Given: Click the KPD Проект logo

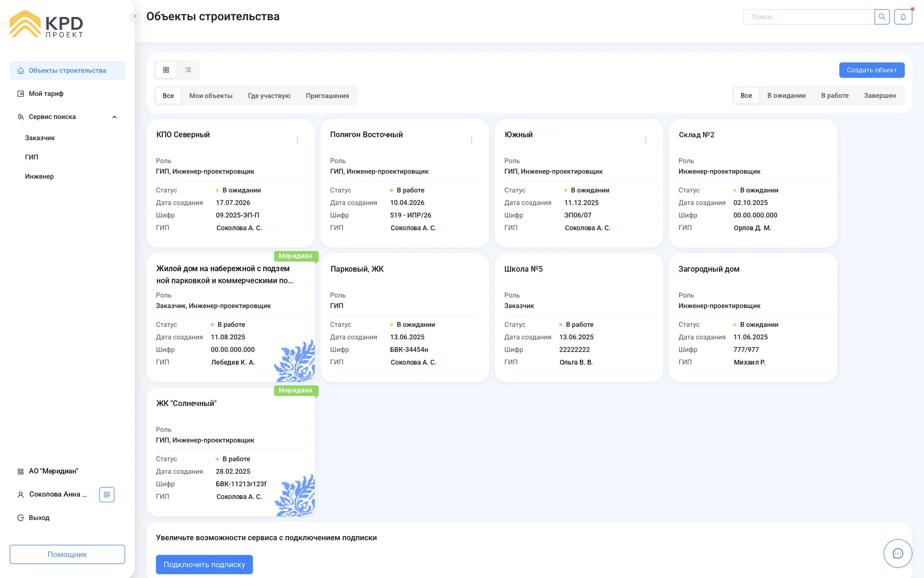Looking at the screenshot, I should (x=46, y=24).
